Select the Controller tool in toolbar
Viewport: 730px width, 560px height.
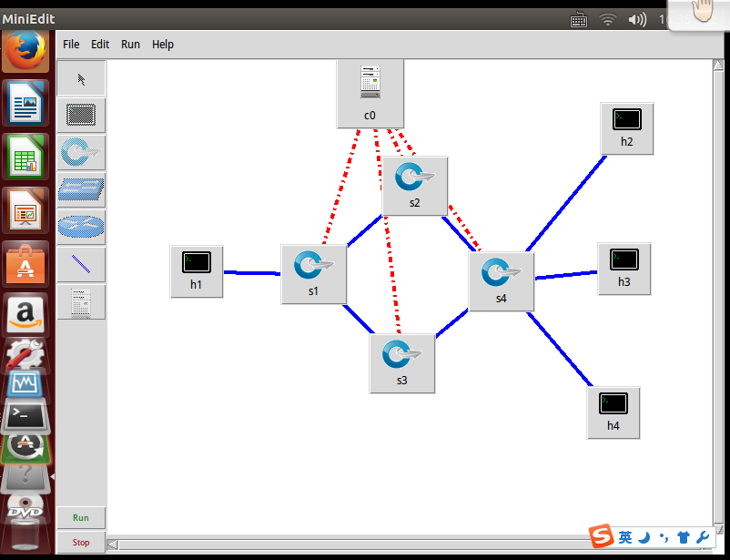click(81, 302)
